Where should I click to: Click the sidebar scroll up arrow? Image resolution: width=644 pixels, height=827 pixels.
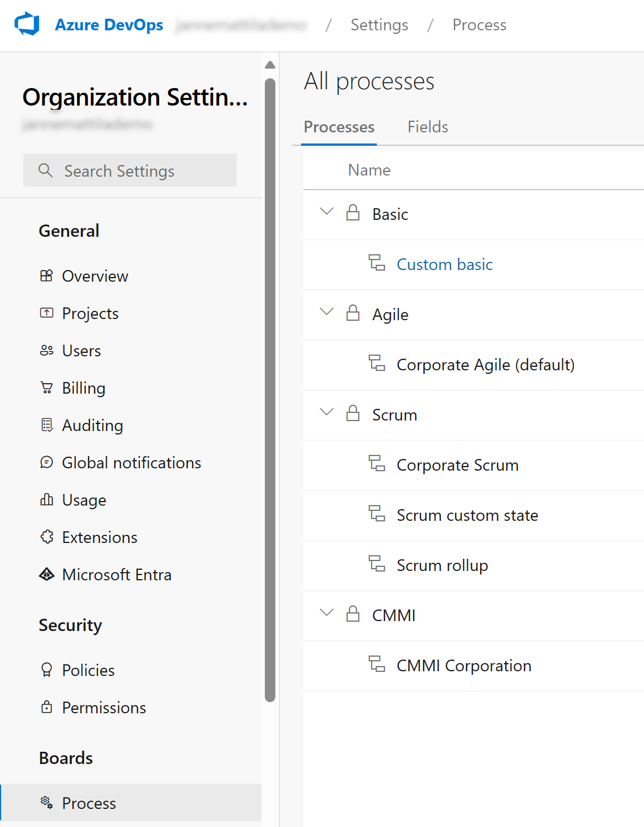(x=269, y=65)
